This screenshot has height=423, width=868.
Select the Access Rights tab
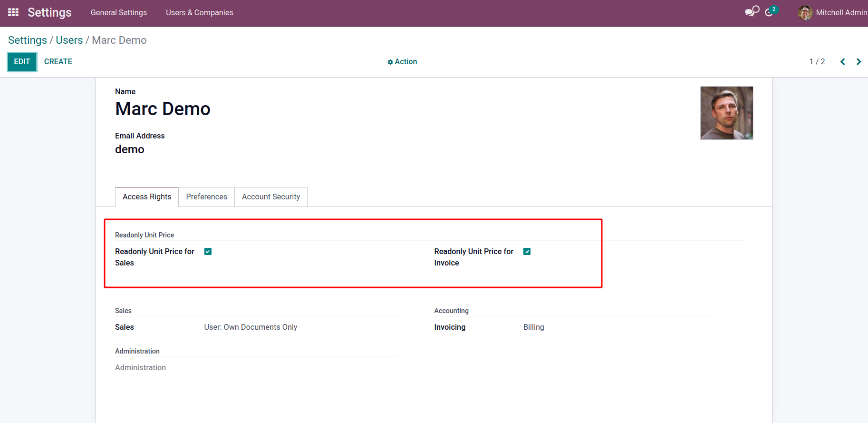click(147, 197)
